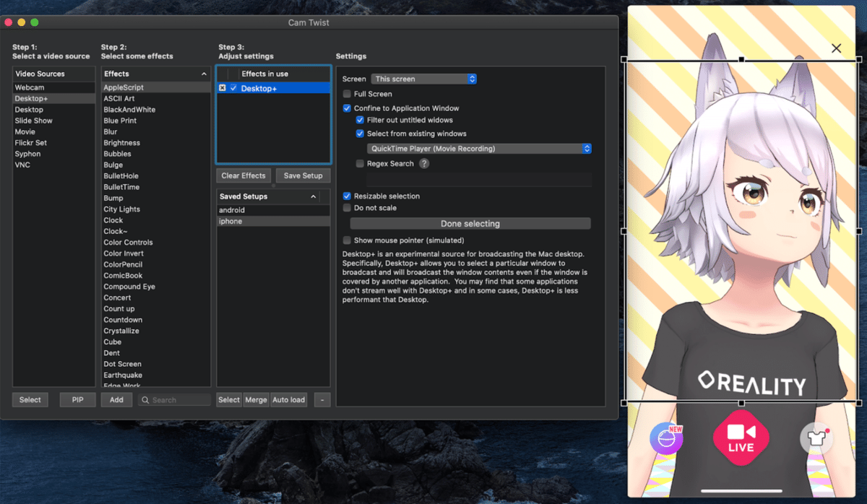Close the phone preview with X
Viewport: 867px width, 504px height.
coord(836,48)
